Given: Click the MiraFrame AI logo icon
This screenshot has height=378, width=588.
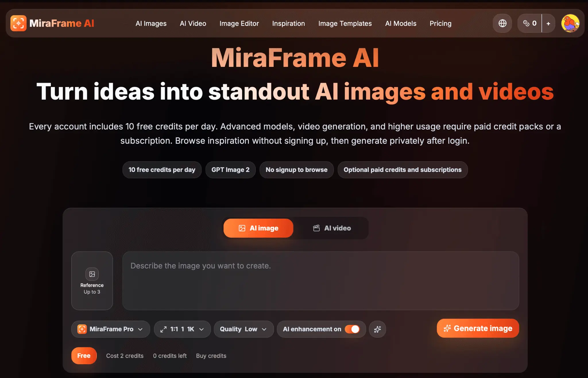Looking at the screenshot, I should coord(18,23).
